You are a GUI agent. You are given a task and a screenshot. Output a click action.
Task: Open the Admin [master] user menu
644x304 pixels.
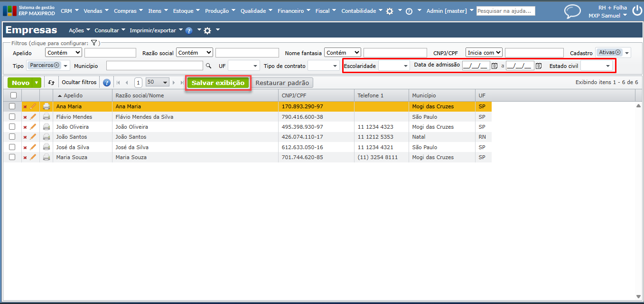pyautogui.click(x=450, y=11)
